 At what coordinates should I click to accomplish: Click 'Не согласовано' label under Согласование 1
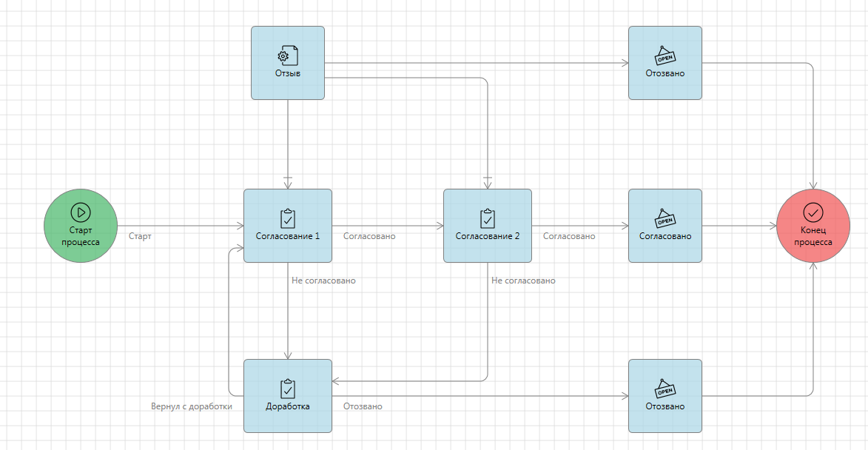click(323, 281)
